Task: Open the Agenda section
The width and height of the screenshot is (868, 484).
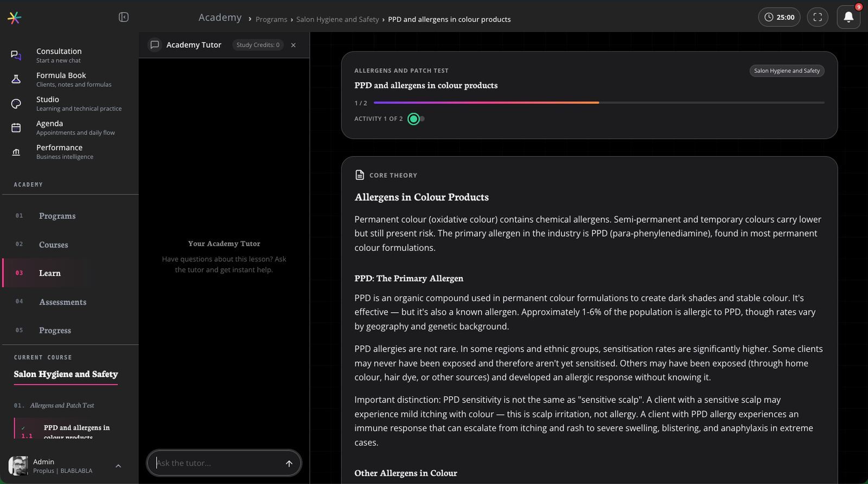Action: click(71, 127)
